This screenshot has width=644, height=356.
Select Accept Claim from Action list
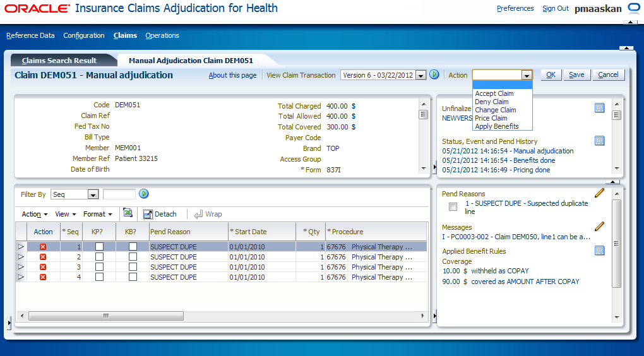click(x=494, y=93)
